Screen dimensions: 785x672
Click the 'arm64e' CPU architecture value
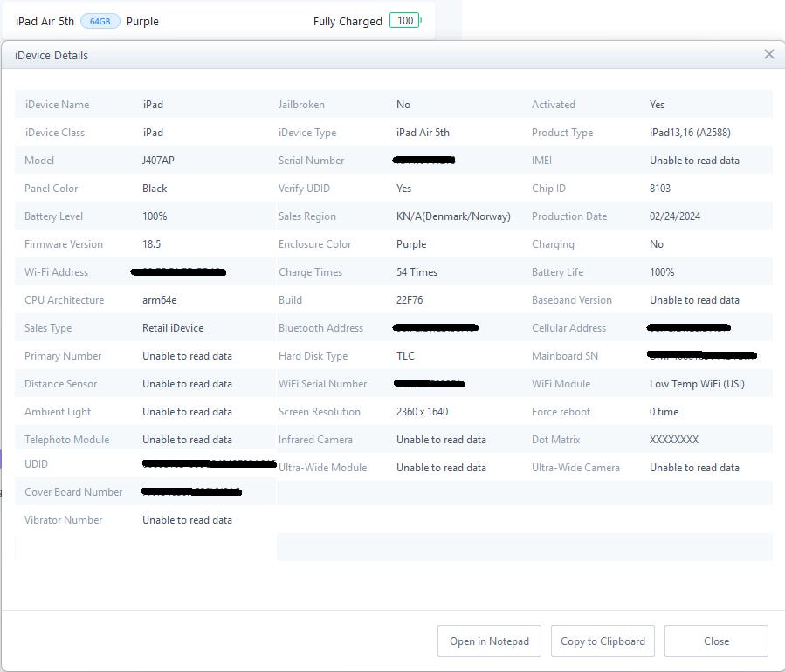[159, 300]
